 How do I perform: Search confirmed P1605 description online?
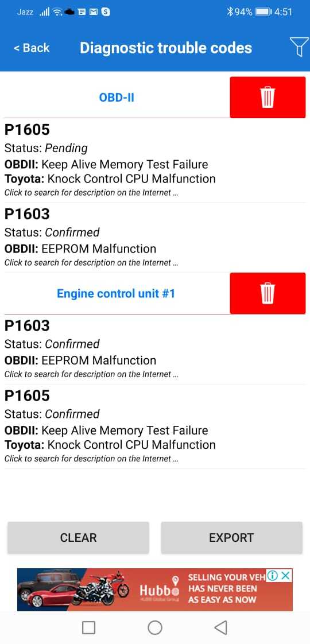tap(91, 459)
